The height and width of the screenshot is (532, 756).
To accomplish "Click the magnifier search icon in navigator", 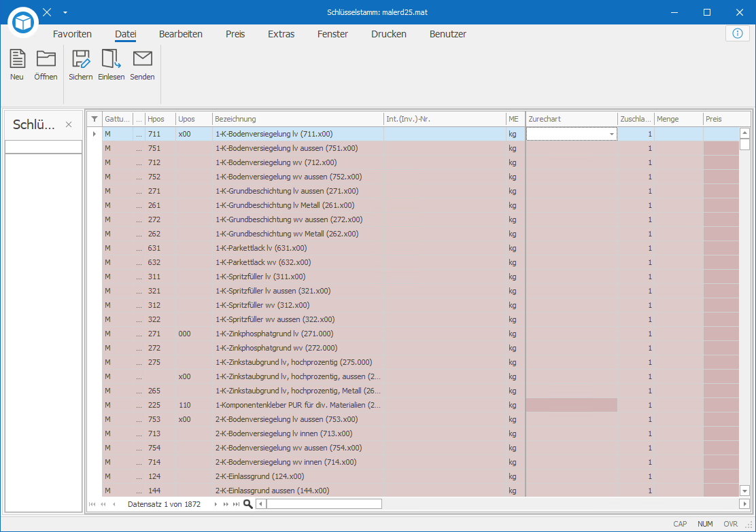I will click(x=248, y=504).
